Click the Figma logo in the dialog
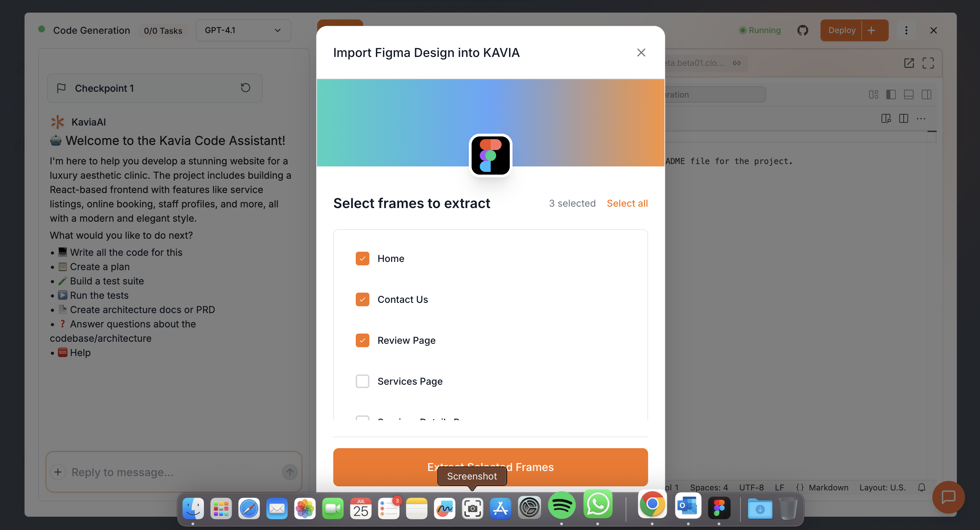Image resolution: width=980 pixels, height=530 pixels. pos(490,155)
